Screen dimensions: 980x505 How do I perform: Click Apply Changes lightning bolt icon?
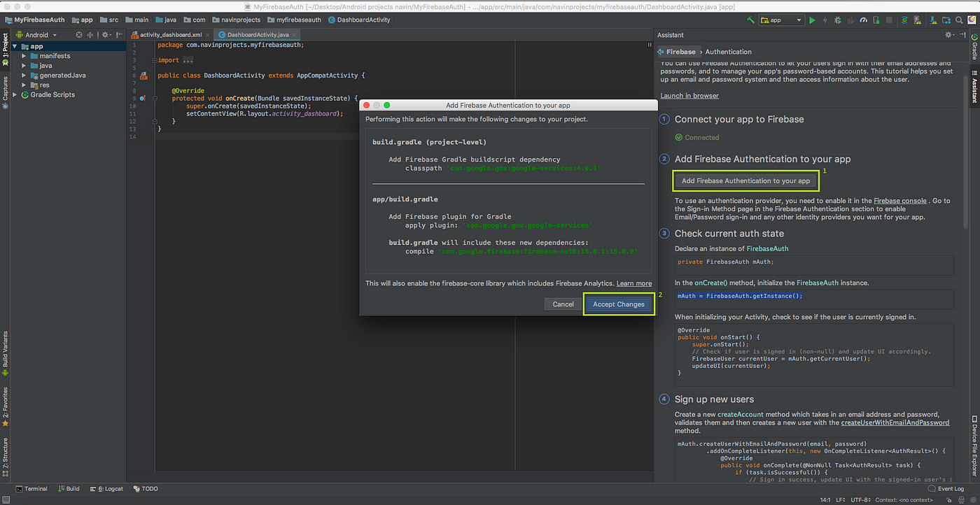click(x=825, y=20)
